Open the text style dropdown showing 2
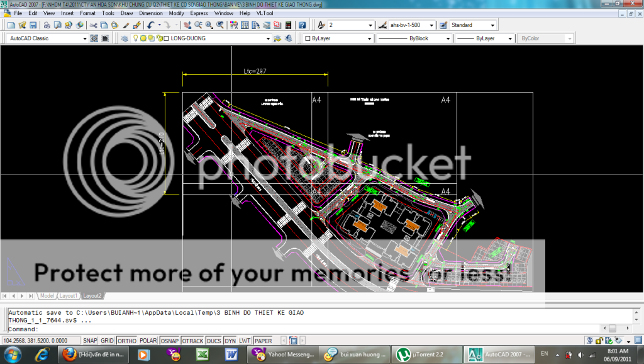This screenshot has height=364, width=644. (x=370, y=25)
